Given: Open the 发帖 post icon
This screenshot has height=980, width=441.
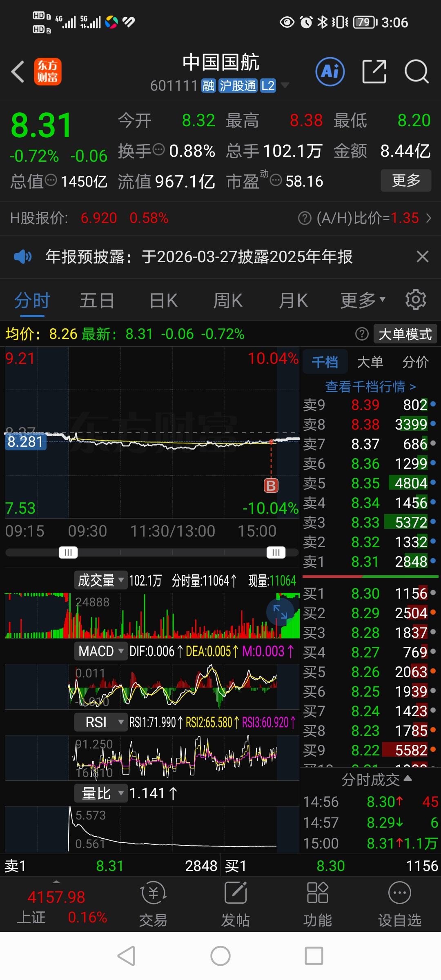Looking at the screenshot, I should (x=236, y=904).
